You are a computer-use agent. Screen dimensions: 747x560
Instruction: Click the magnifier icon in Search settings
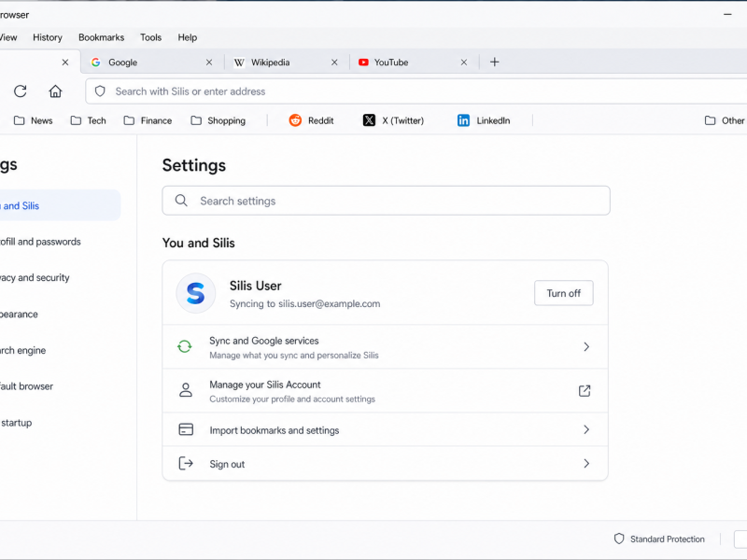click(181, 201)
